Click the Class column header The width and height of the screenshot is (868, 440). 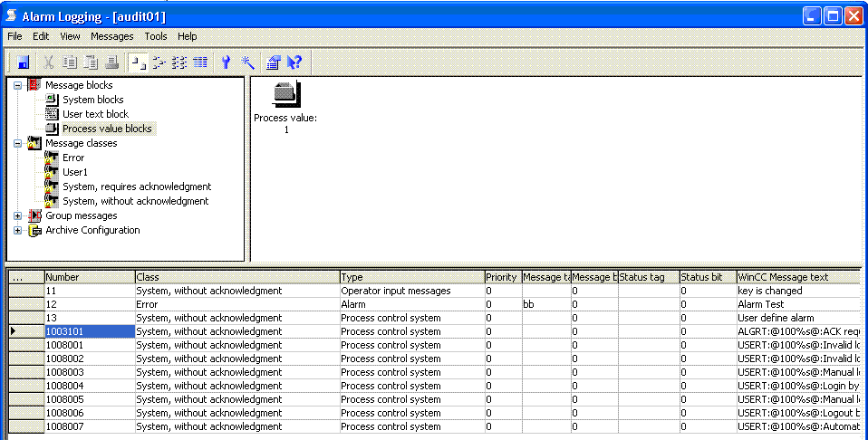pos(237,277)
